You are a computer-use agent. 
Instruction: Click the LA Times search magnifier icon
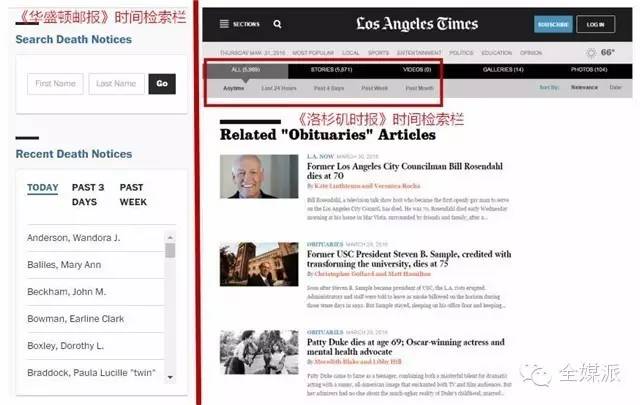click(x=277, y=24)
